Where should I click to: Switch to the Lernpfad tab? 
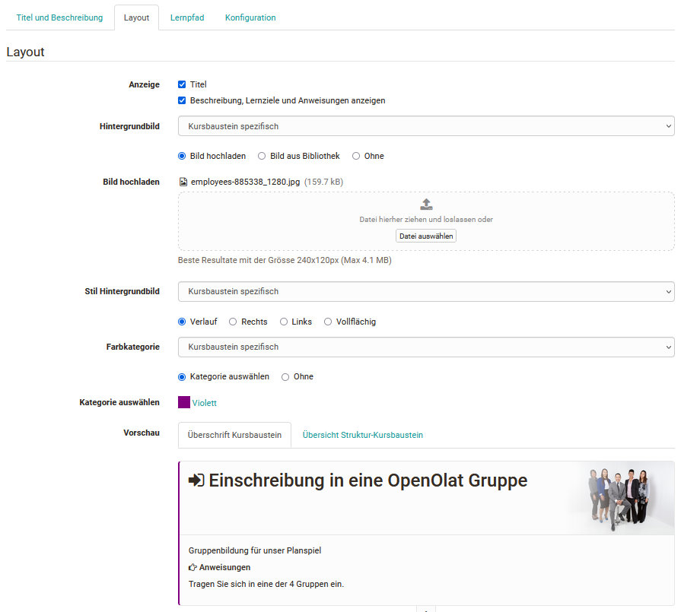pyautogui.click(x=187, y=17)
